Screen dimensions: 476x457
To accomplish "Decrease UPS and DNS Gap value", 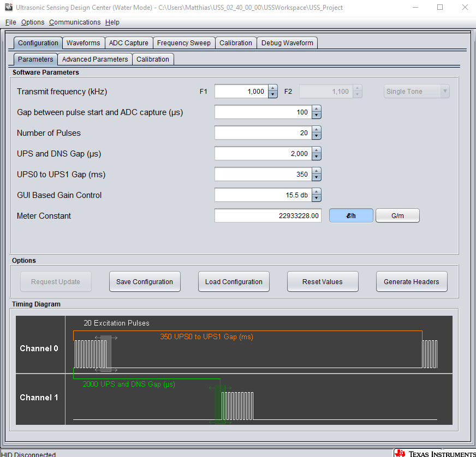I will pyautogui.click(x=316, y=157).
